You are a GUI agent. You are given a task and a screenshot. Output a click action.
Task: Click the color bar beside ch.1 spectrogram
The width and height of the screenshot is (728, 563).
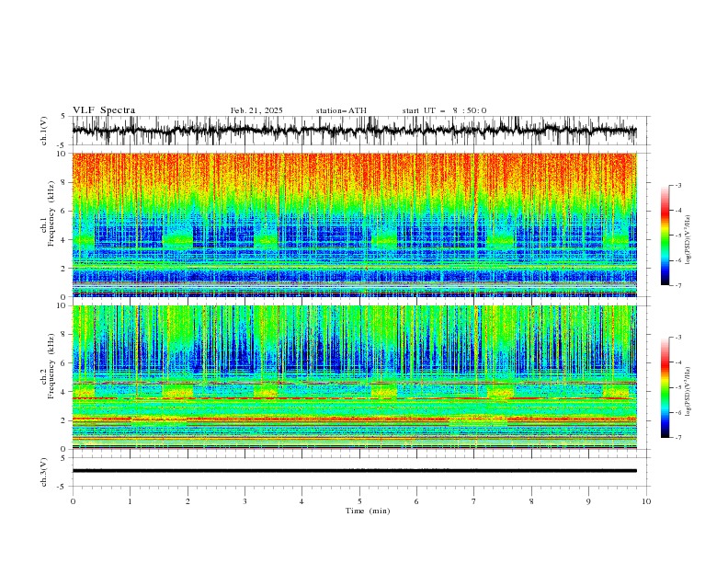point(665,236)
